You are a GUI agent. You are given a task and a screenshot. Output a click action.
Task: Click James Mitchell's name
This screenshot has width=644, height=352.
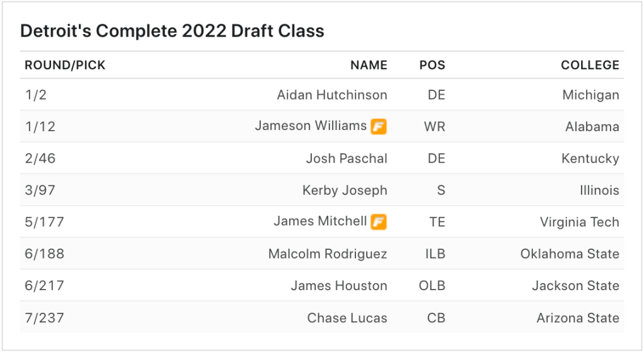[x=320, y=221]
